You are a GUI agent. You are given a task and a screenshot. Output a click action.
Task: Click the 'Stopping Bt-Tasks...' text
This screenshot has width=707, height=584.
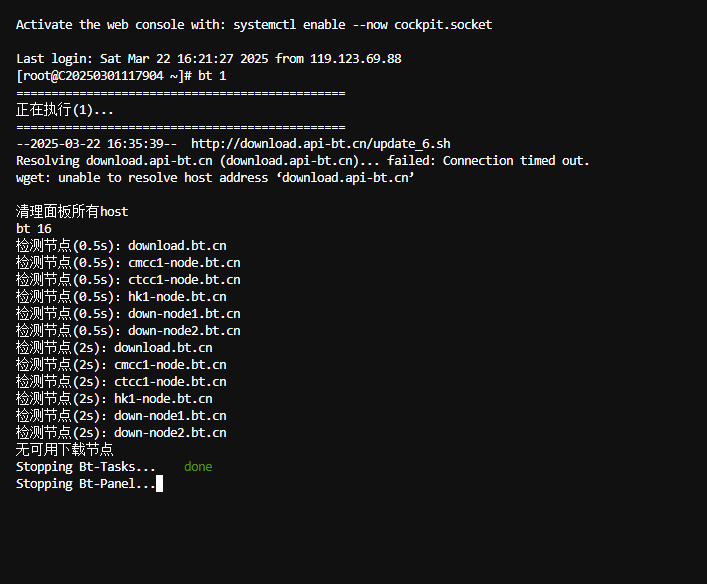(x=86, y=467)
